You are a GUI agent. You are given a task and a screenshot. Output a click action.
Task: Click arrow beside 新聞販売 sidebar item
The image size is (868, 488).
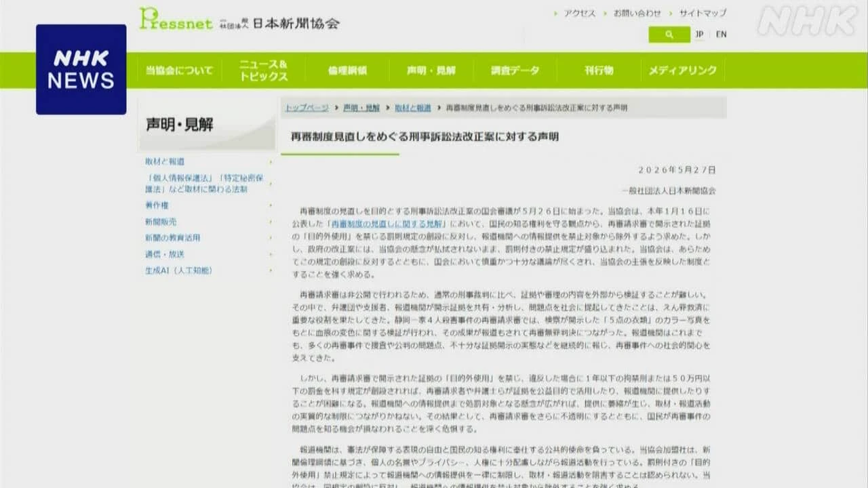pos(271,222)
